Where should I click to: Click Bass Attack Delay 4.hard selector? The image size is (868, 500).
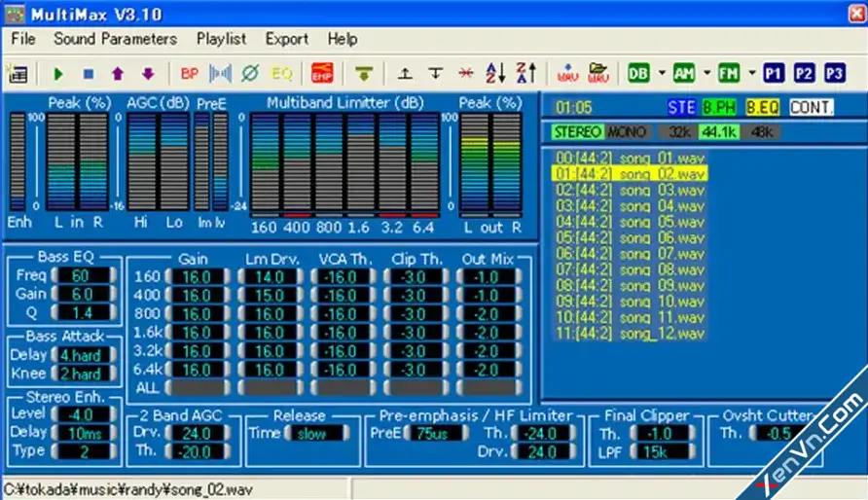coord(84,355)
